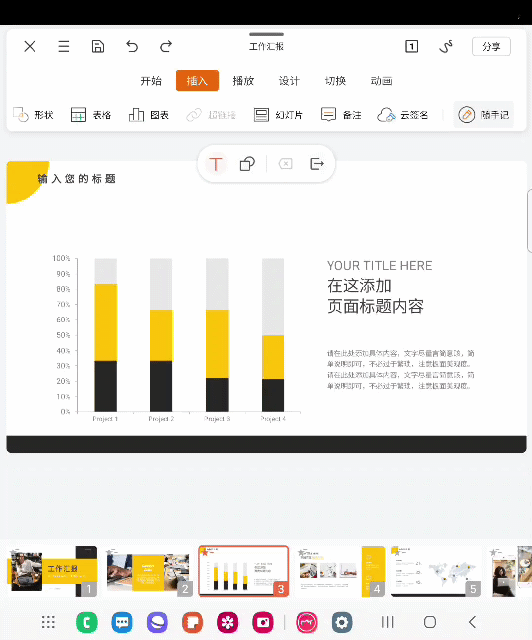
Task: Select the floating shape copy icon
Action: [x=247, y=164]
